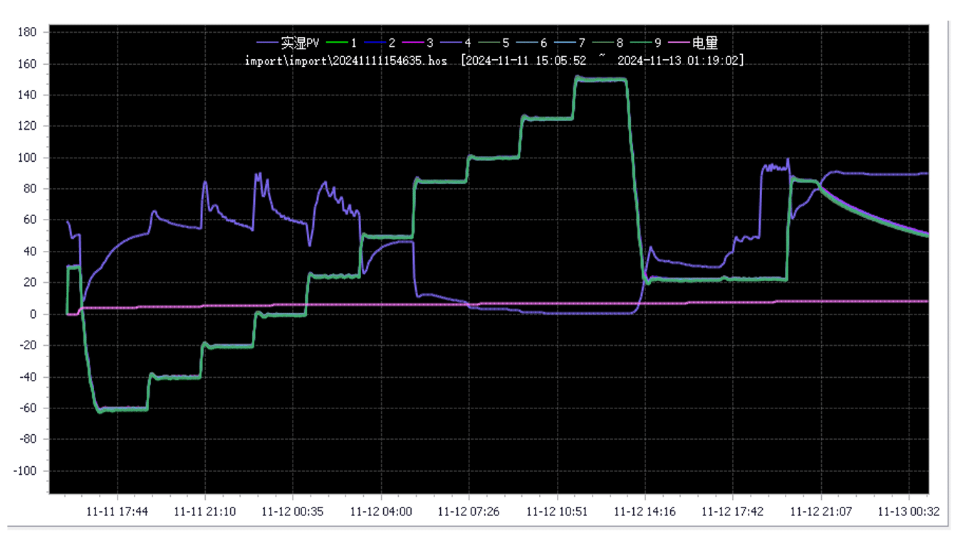Select the 11-12 21:07 time axis label
980x556 pixels.
click(x=820, y=511)
